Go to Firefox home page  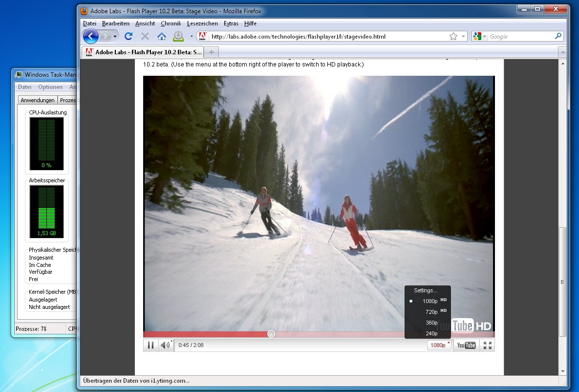(161, 36)
